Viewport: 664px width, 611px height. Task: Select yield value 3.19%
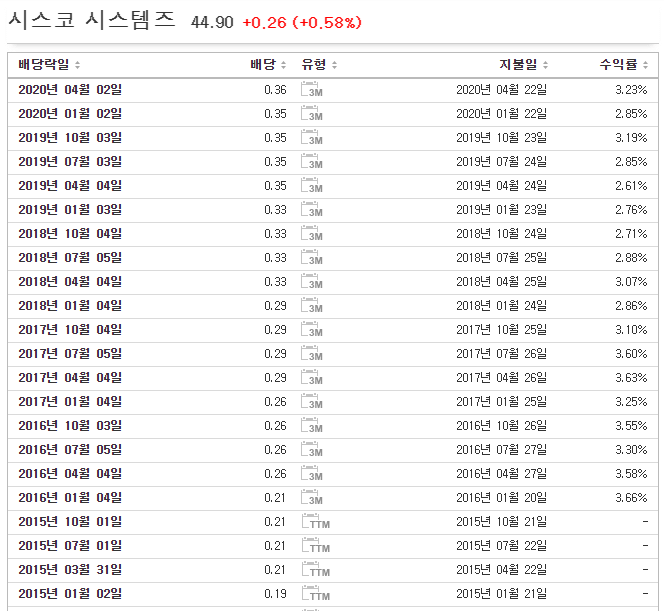coord(631,138)
